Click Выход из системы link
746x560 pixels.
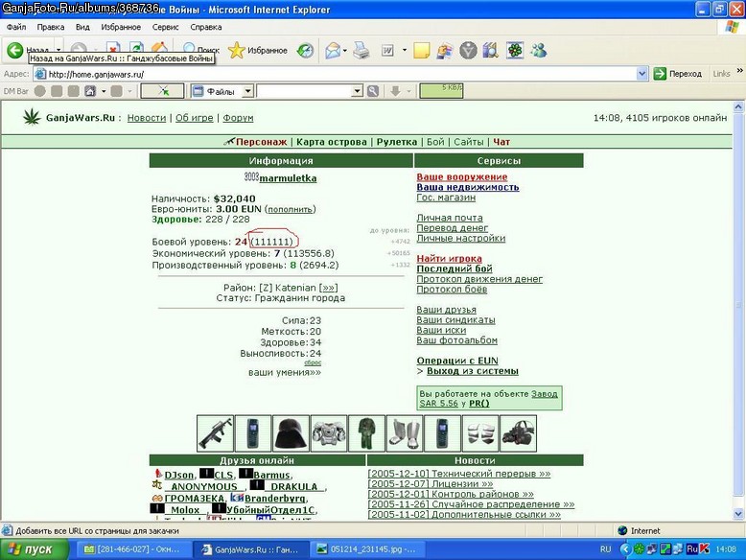pos(473,371)
